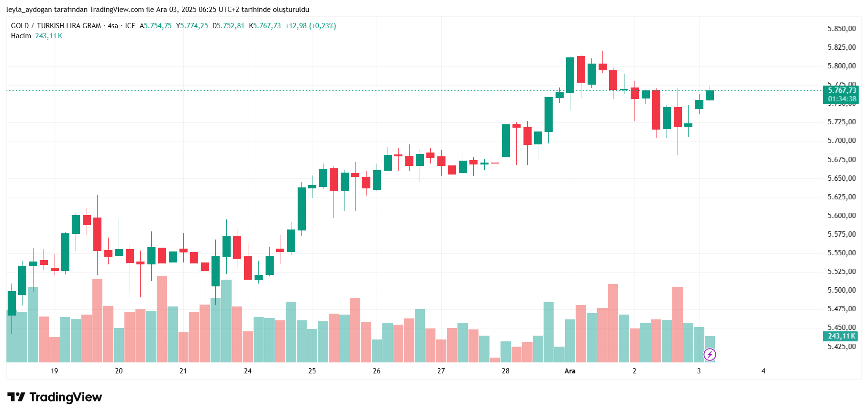Select date 4 on the time axis
This screenshot has height=415, width=868.
[763, 371]
